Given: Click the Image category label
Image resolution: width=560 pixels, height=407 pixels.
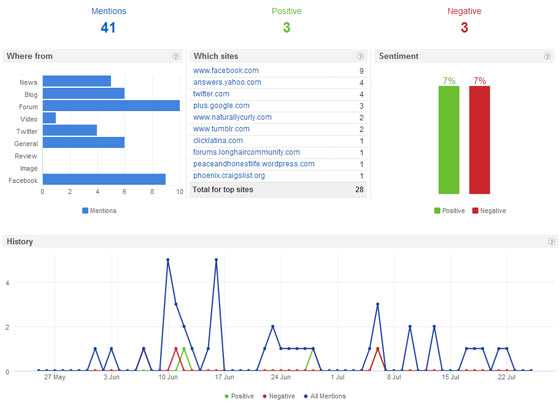Looking at the screenshot, I should click(x=29, y=169).
